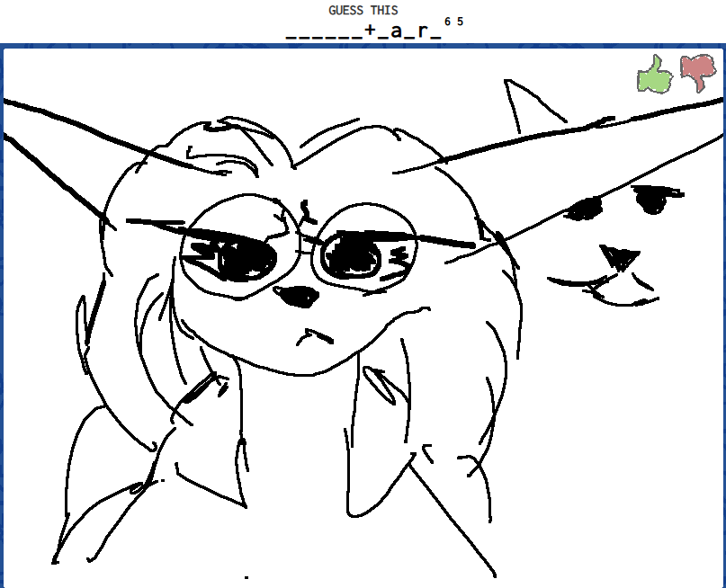Click the green thumbs up icon
This screenshot has height=588, width=726.
[x=655, y=74]
